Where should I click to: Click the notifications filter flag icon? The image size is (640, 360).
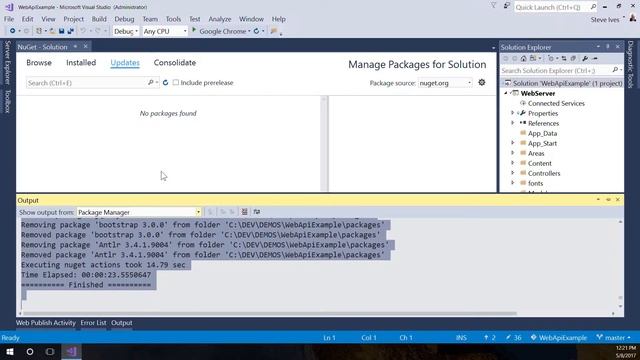(x=493, y=6)
